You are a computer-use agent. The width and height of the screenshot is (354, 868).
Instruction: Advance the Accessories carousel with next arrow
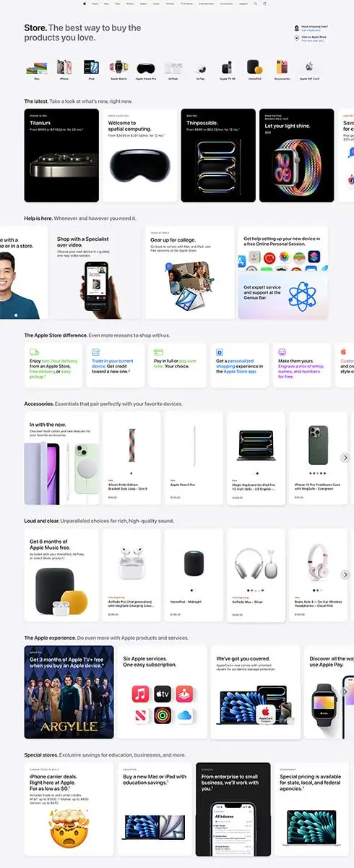pos(345,458)
